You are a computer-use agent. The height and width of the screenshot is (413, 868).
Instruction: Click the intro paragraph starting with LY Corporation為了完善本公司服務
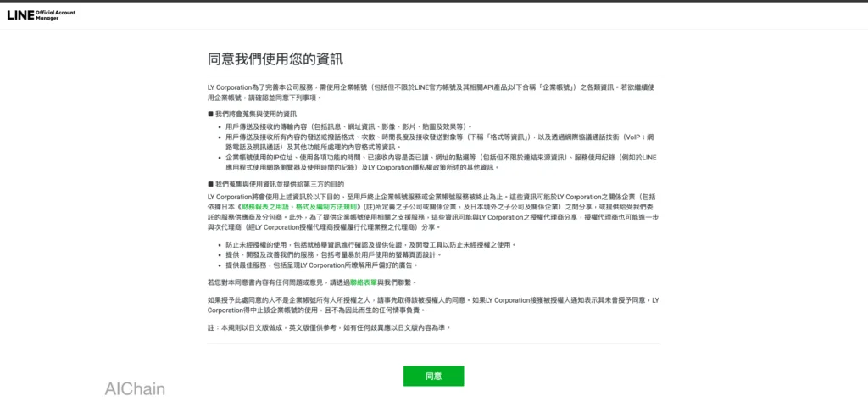(432, 92)
